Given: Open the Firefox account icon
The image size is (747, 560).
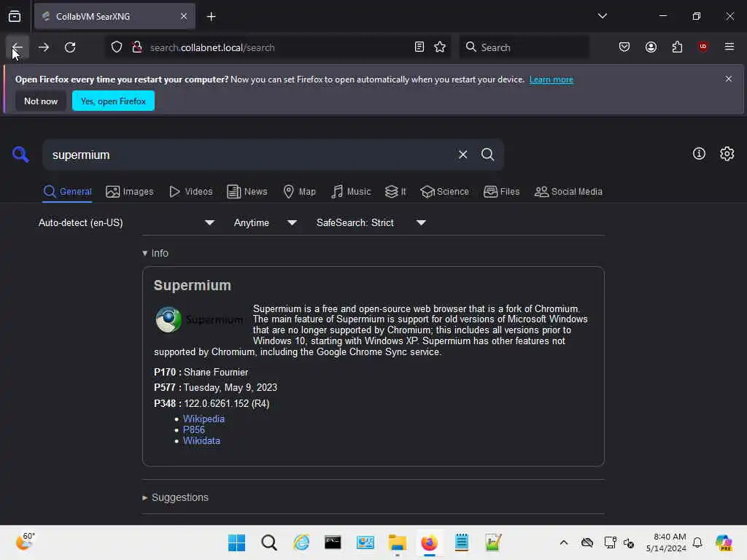Looking at the screenshot, I should pos(651,47).
